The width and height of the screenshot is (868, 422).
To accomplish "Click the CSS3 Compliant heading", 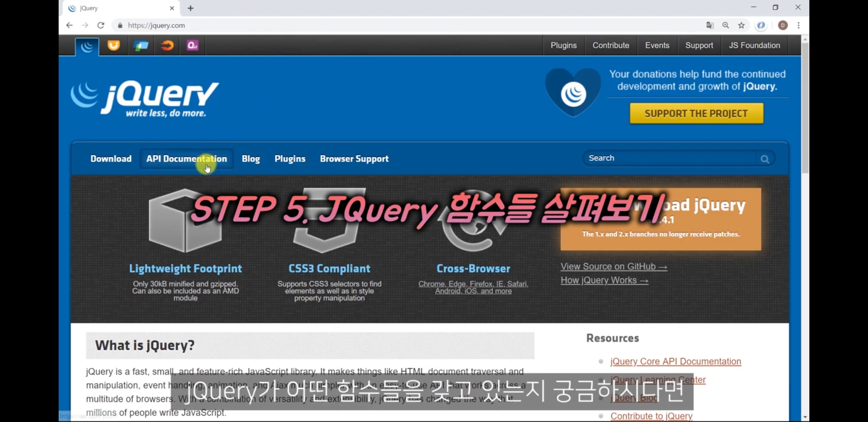I will tap(329, 268).
